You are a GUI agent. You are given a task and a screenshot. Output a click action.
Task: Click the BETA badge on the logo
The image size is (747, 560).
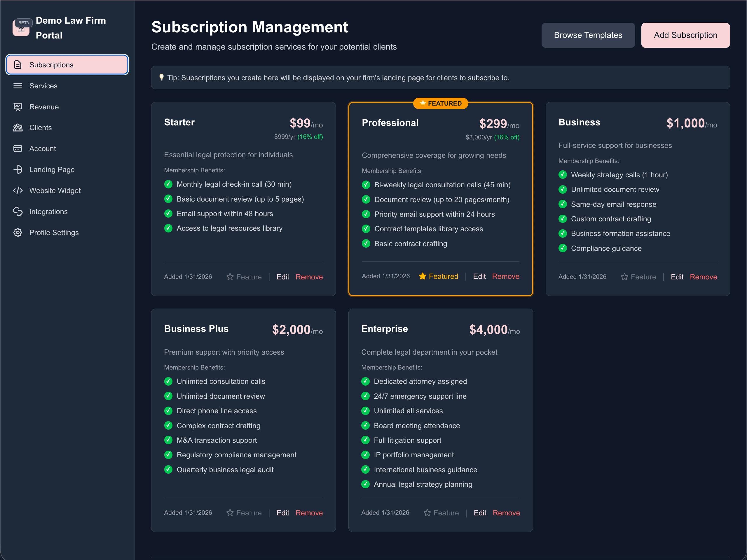pyautogui.click(x=24, y=23)
